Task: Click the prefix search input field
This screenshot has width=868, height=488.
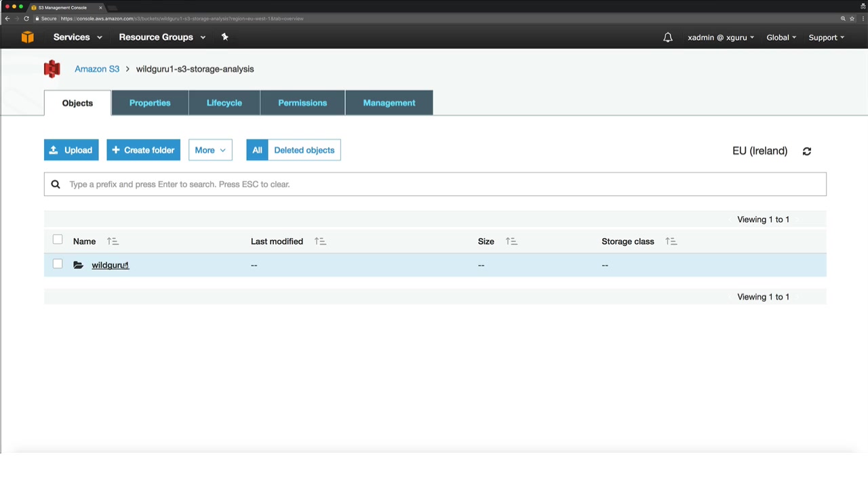Action: [435, 184]
